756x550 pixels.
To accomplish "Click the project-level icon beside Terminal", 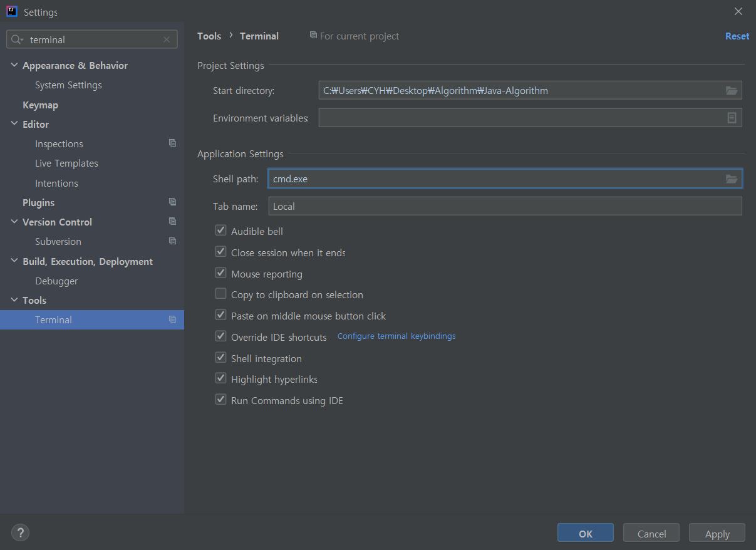I will pos(172,319).
